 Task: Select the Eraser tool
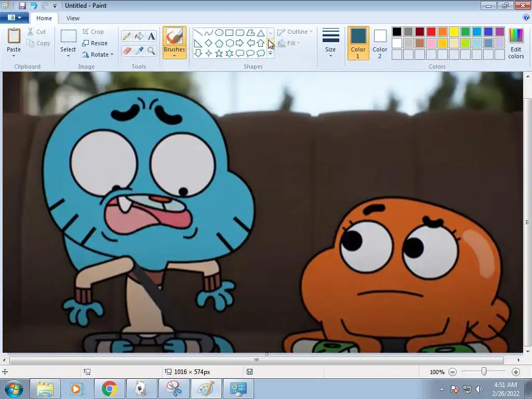[127, 50]
